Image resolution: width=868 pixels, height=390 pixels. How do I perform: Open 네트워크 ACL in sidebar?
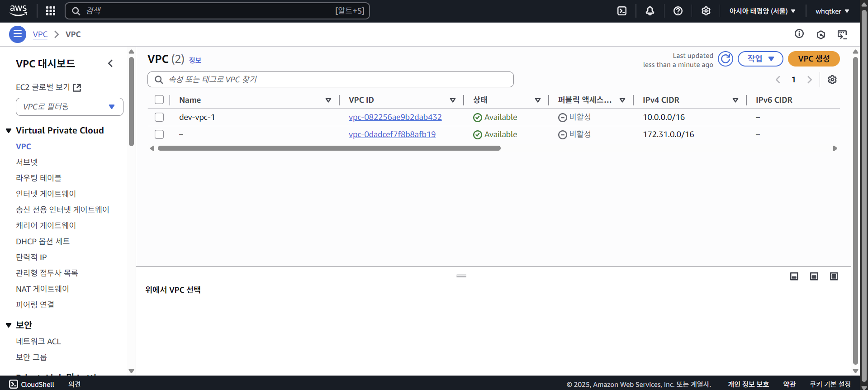pyautogui.click(x=38, y=342)
